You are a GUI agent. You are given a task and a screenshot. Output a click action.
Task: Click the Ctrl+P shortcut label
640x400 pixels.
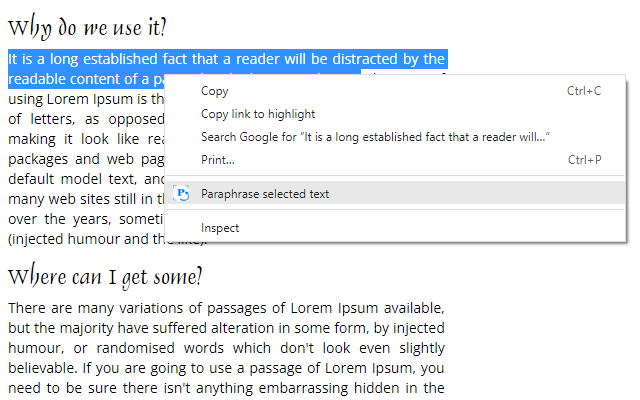pyautogui.click(x=584, y=160)
